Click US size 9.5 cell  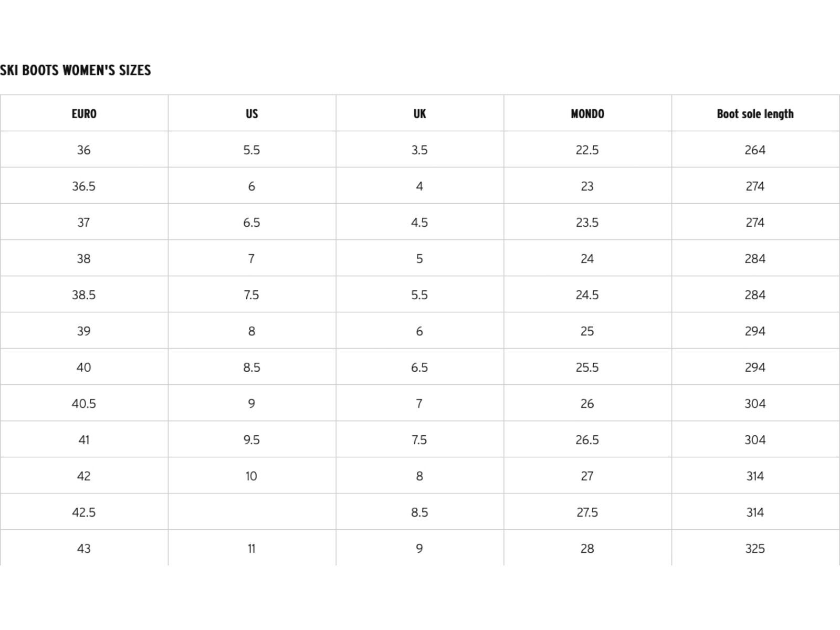coord(252,439)
